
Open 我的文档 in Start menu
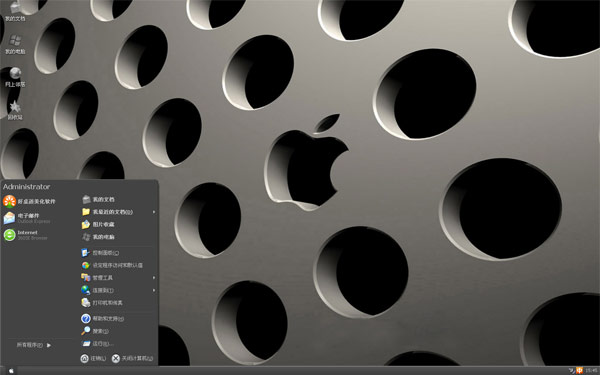(x=98, y=199)
